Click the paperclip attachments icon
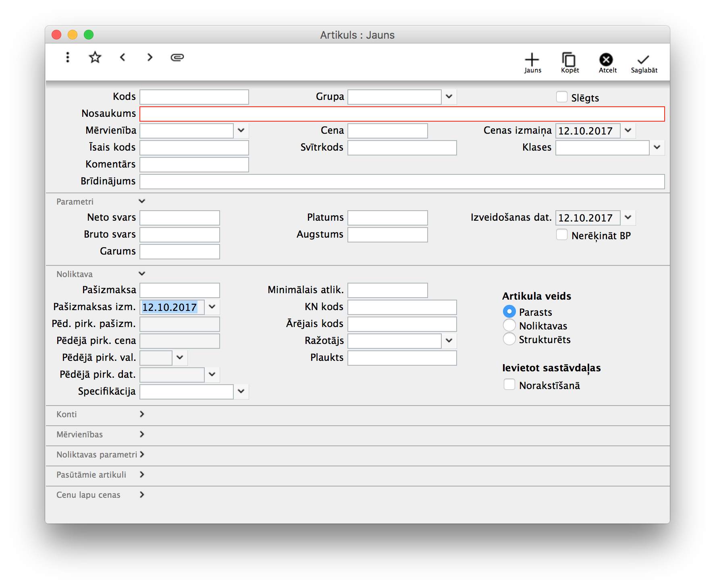715x588 pixels. point(177,58)
